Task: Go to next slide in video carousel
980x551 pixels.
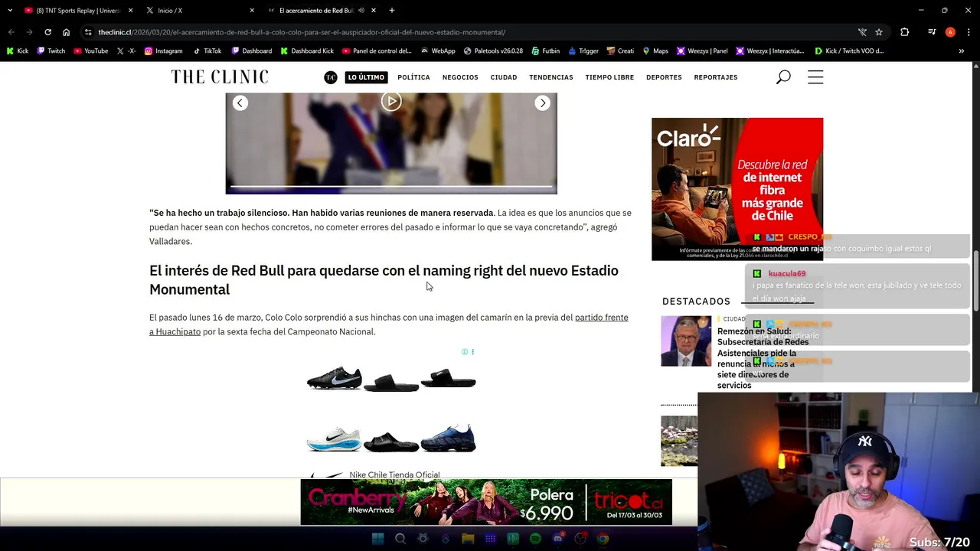Action: click(x=542, y=103)
